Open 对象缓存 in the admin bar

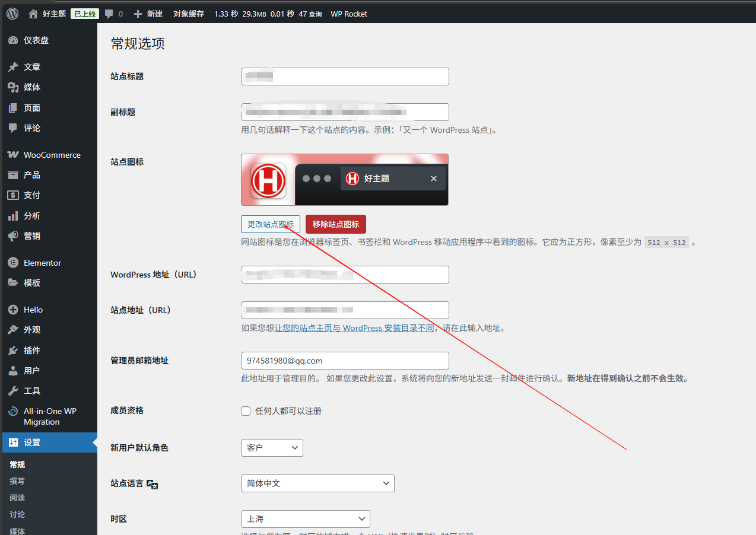point(189,14)
